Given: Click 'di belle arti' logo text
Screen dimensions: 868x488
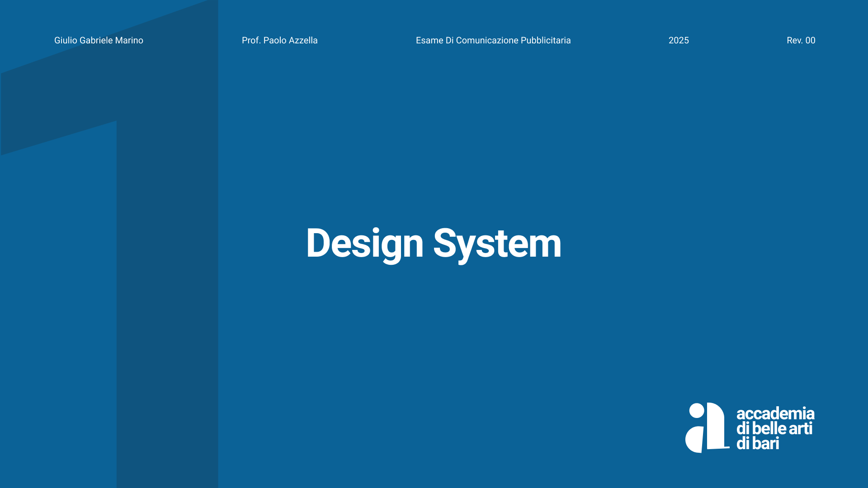Looking at the screenshot, I should [x=774, y=428].
